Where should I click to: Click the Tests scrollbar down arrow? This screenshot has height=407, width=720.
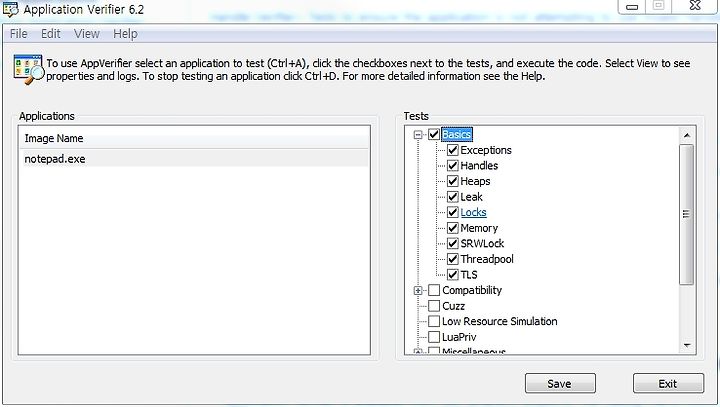(687, 345)
